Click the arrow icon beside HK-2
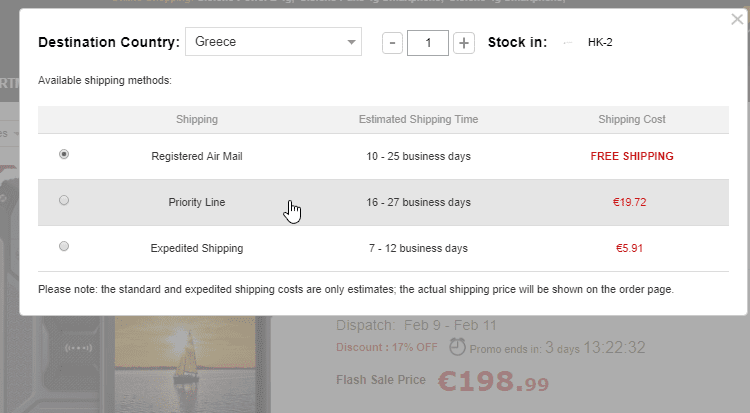Screen dimensions: 750x413 tap(569, 43)
